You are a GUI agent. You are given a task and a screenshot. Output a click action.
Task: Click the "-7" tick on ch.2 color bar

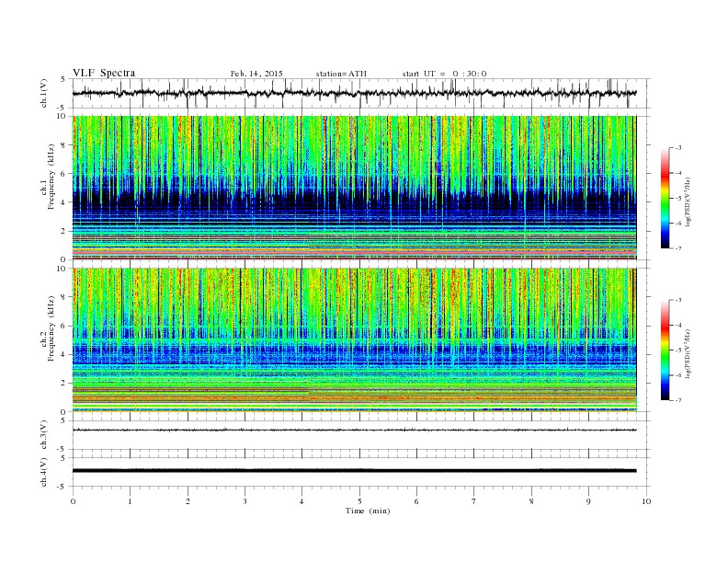tap(677, 400)
